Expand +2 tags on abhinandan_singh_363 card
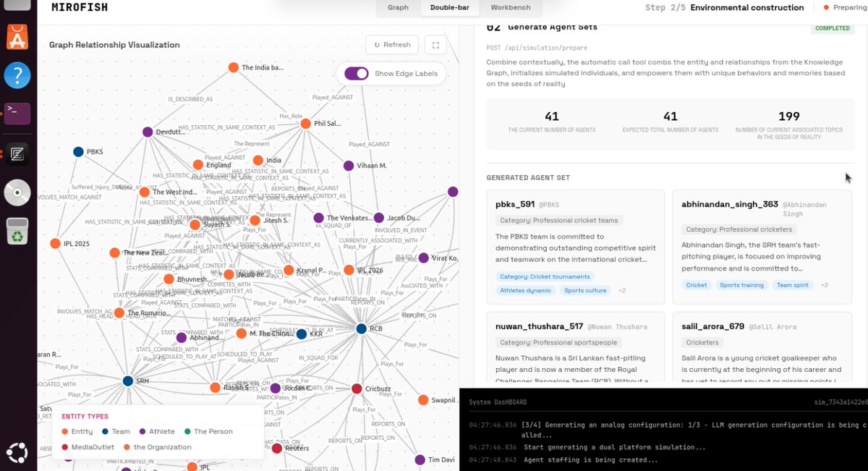This screenshot has height=471, width=868. (824, 285)
